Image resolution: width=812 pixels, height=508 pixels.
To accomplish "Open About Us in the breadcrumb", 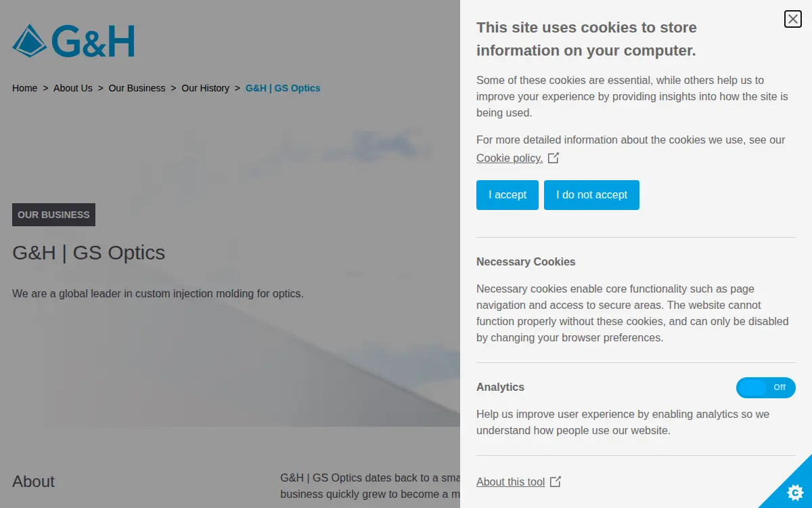I will point(73,88).
